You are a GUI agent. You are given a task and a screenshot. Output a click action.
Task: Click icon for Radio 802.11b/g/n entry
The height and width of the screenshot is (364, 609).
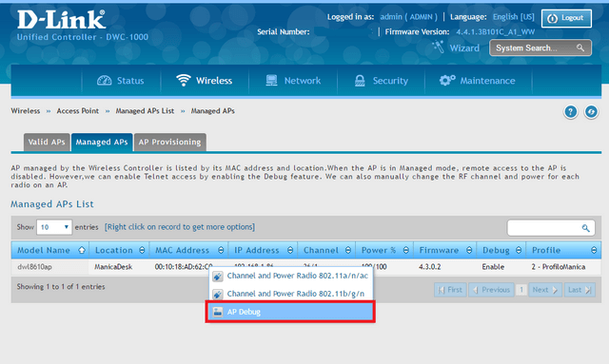[218, 295]
